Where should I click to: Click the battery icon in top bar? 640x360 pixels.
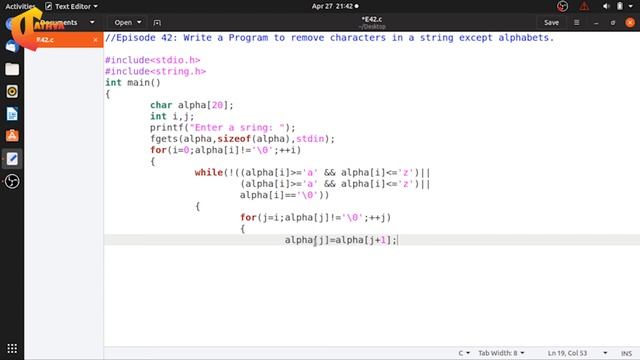pos(620,6)
